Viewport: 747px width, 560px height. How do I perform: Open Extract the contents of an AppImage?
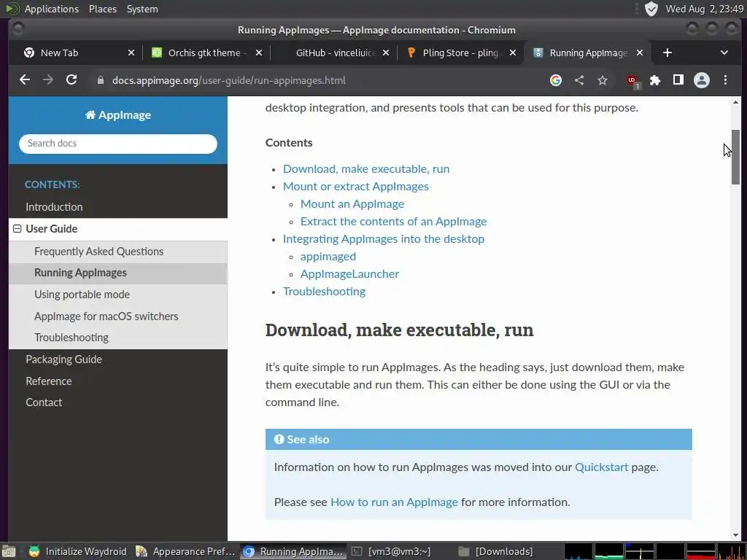(x=393, y=222)
